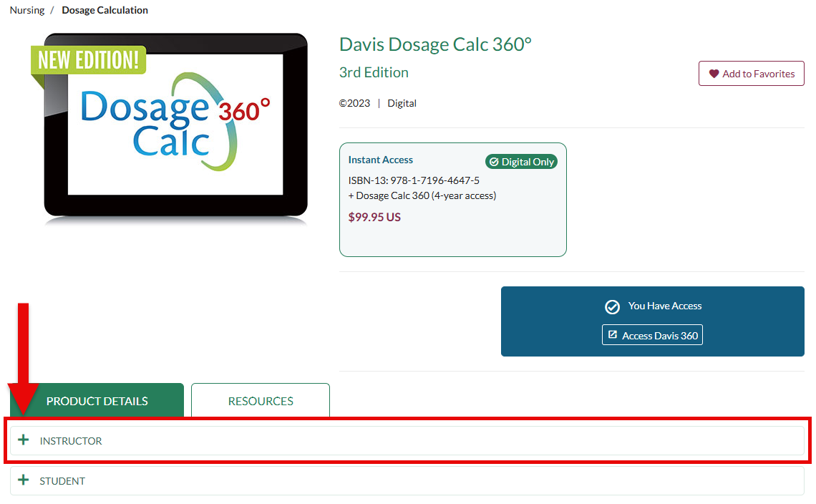Click the heart icon in Add to Favorites
Screen dimensions: 816x504
[x=714, y=74]
